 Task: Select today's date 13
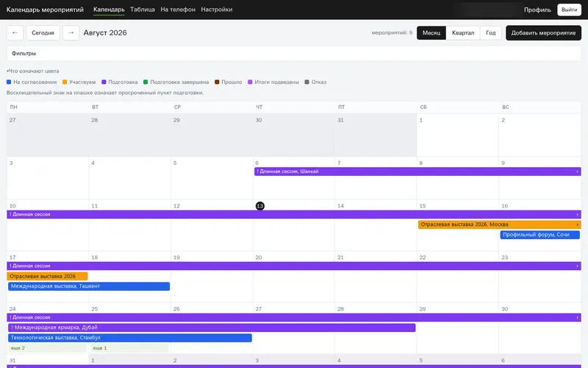(x=260, y=206)
